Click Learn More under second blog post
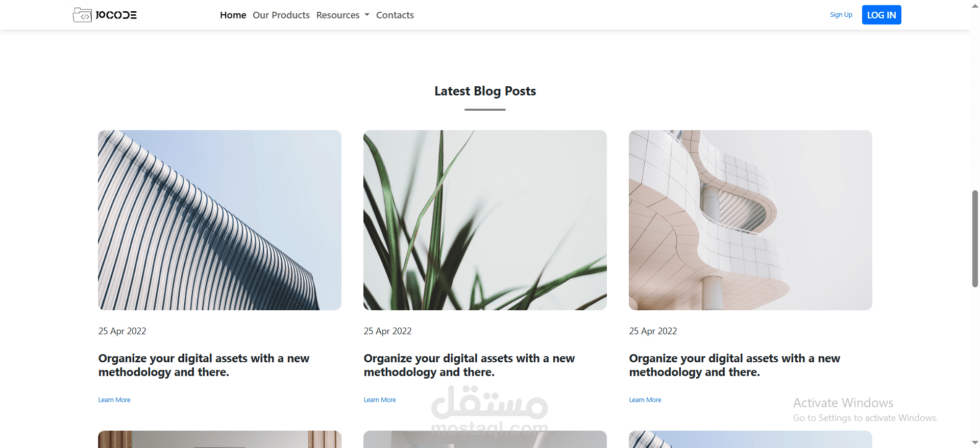The width and height of the screenshot is (980, 448). [380, 400]
